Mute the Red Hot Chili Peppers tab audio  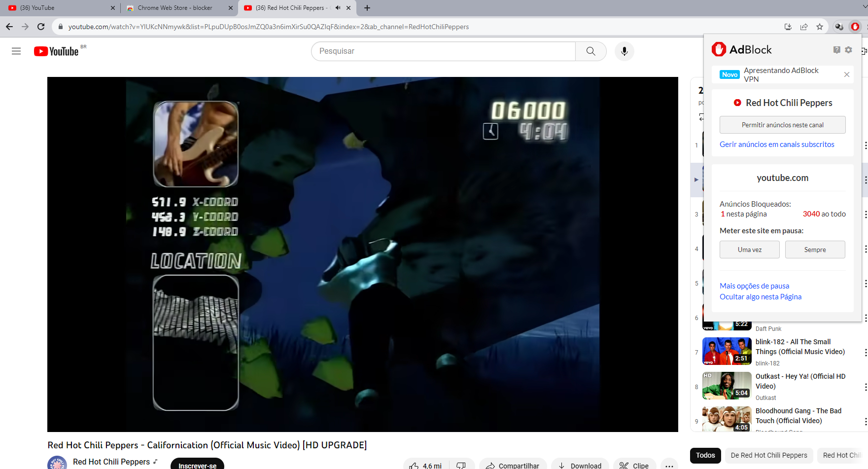(338, 8)
